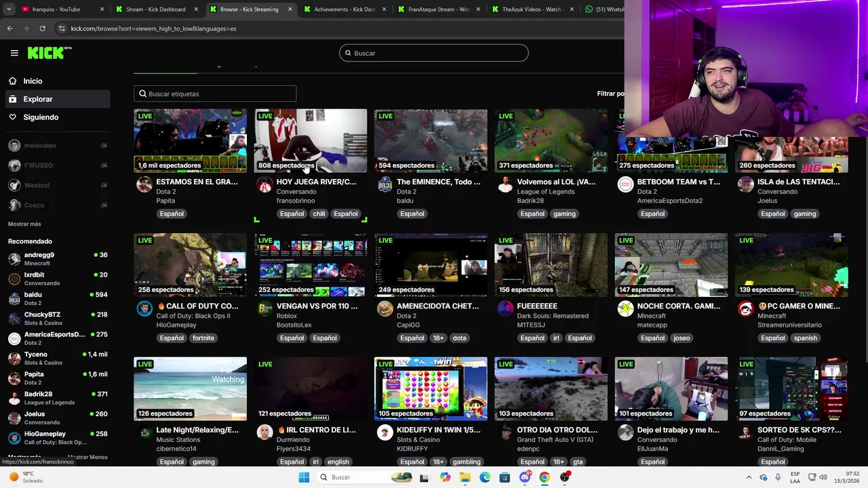
Task: Click MTTESSJ's channel avatar
Action: coord(505,309)
